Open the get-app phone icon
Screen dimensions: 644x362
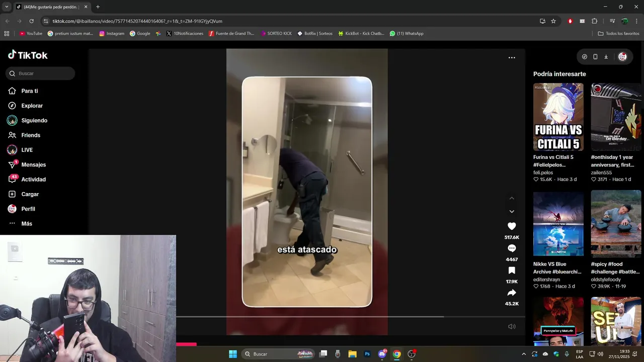point(595,57)
